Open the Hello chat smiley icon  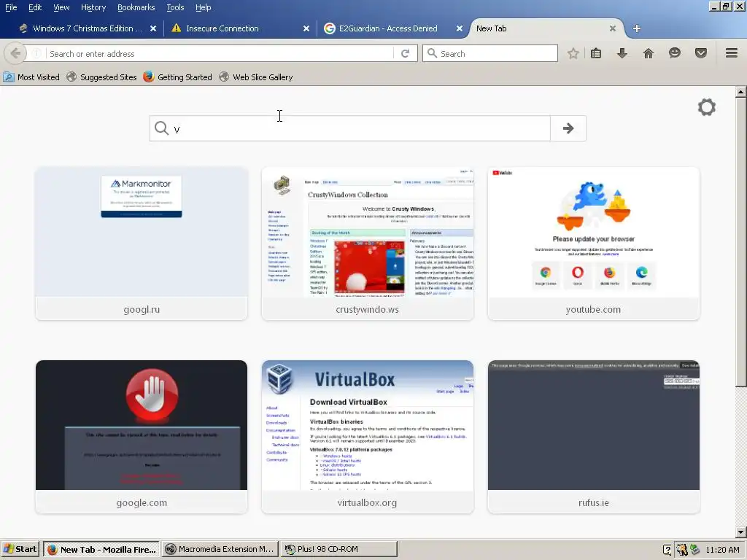pyautogui.click(x=675, y=53)
